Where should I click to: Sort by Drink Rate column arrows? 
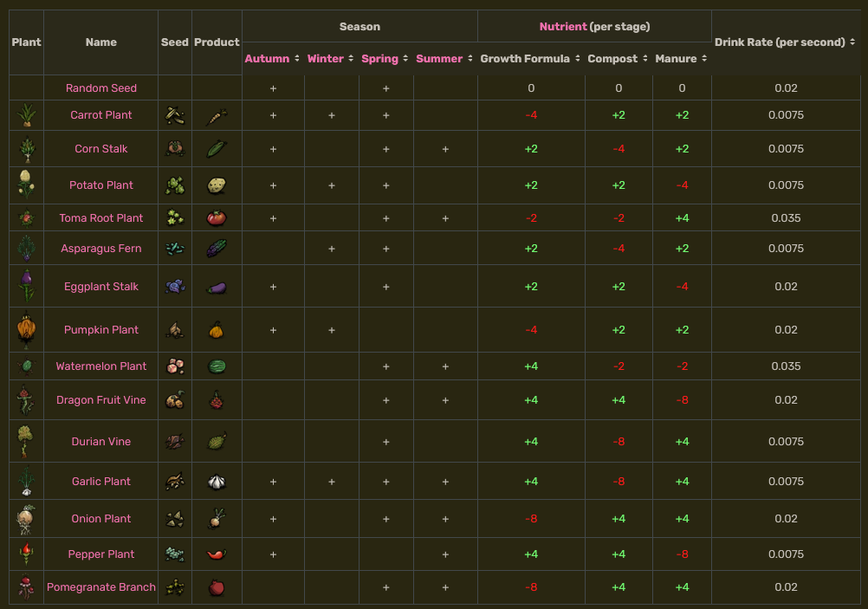click(x=852, y=42)
